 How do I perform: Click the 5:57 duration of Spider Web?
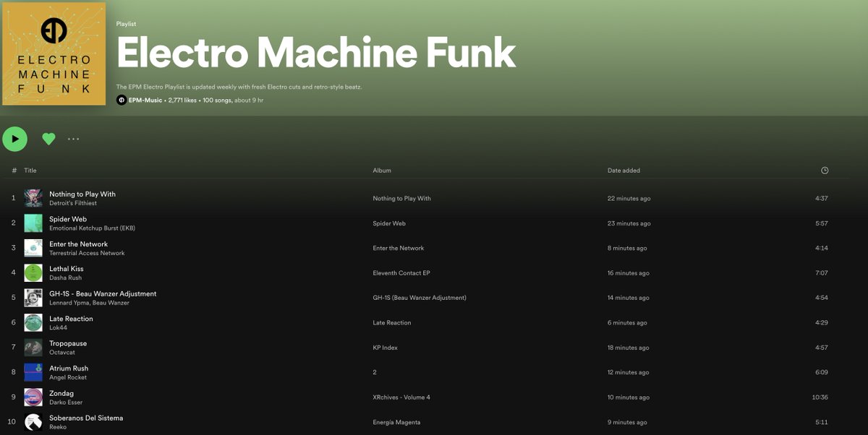[822, 223]
